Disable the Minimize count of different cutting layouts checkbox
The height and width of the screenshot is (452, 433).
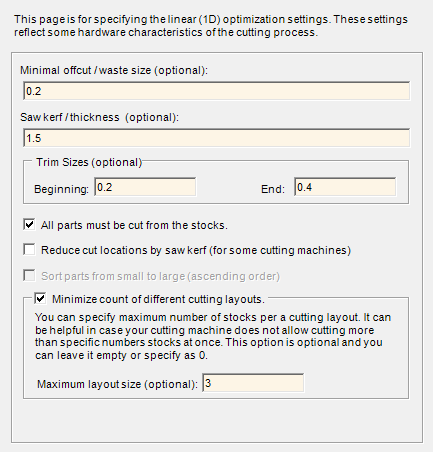click(40, 298)
